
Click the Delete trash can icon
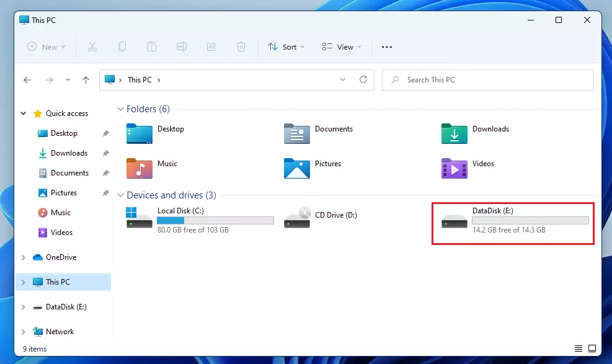[241, 47]
